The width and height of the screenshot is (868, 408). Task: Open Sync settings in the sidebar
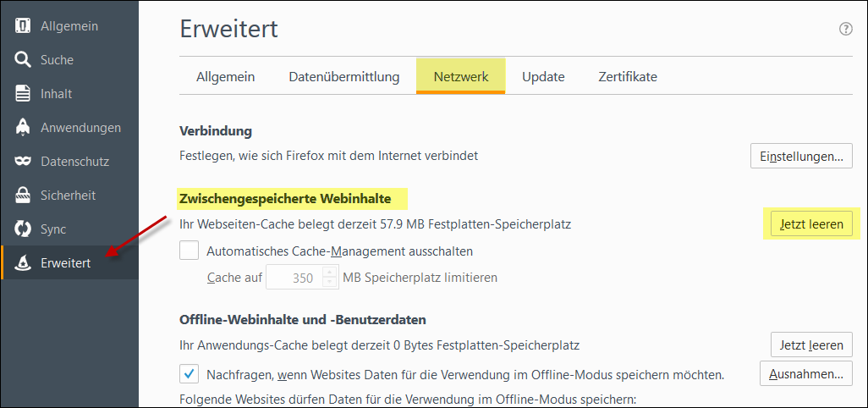tap(69, 229)
